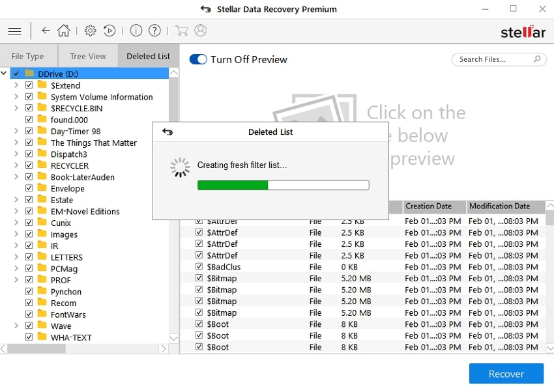Click the Recover button
The image size is (554, 392).
(x=506, y=374)
